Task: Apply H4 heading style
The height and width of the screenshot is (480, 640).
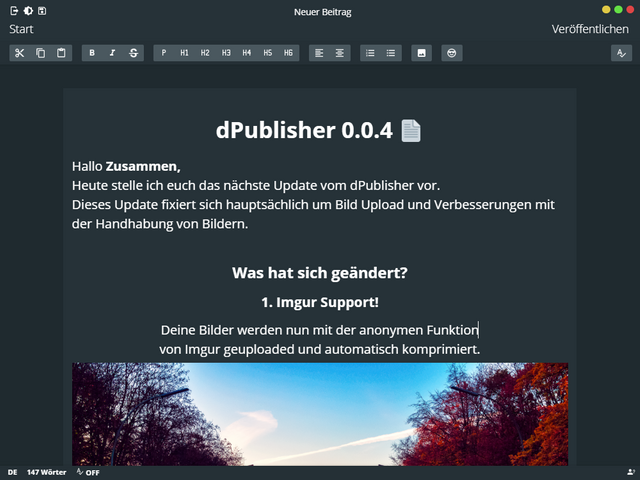Action: pyautogui.click(x=247, y=53)
